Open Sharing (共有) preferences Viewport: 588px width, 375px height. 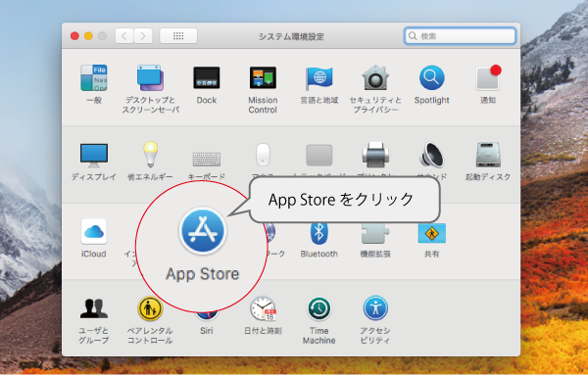point(431,233)
